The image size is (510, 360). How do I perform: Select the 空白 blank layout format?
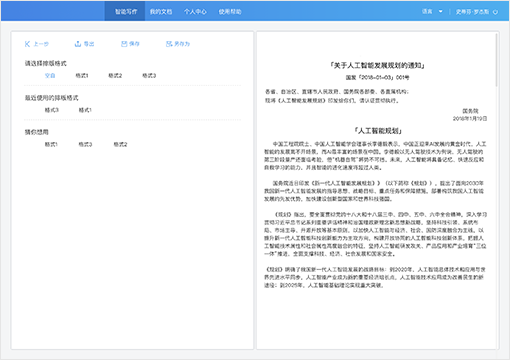(x=50, y=76)
